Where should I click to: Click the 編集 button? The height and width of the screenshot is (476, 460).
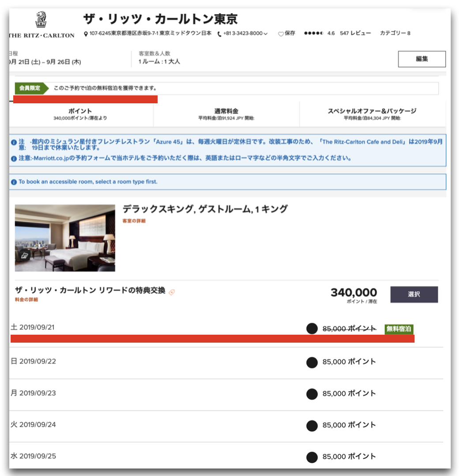tap(422, 59)
